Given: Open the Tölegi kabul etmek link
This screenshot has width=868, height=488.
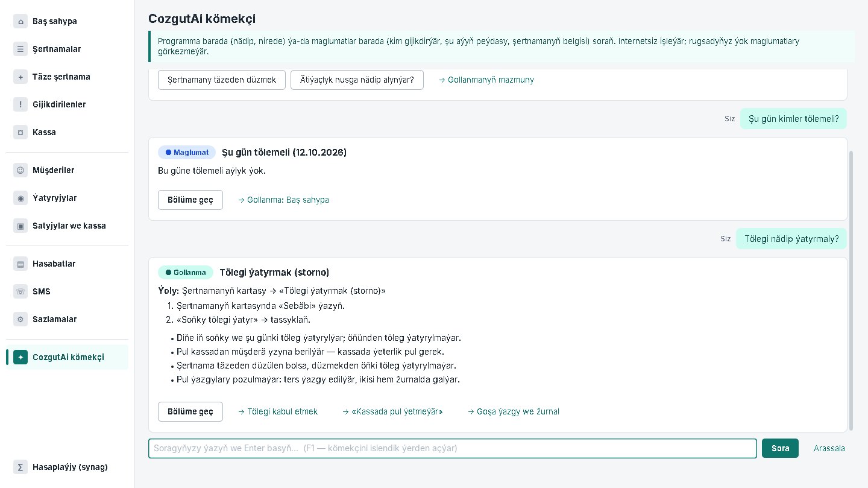Looking at the screenshot, I should [278, 411].
